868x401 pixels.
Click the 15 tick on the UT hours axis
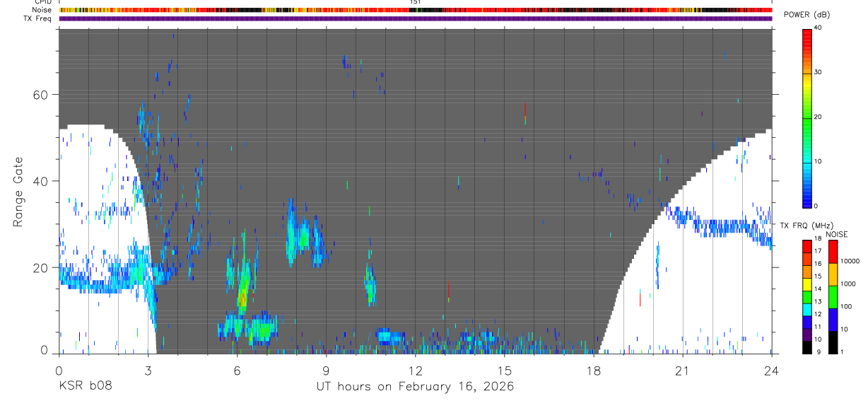(505, 370)
